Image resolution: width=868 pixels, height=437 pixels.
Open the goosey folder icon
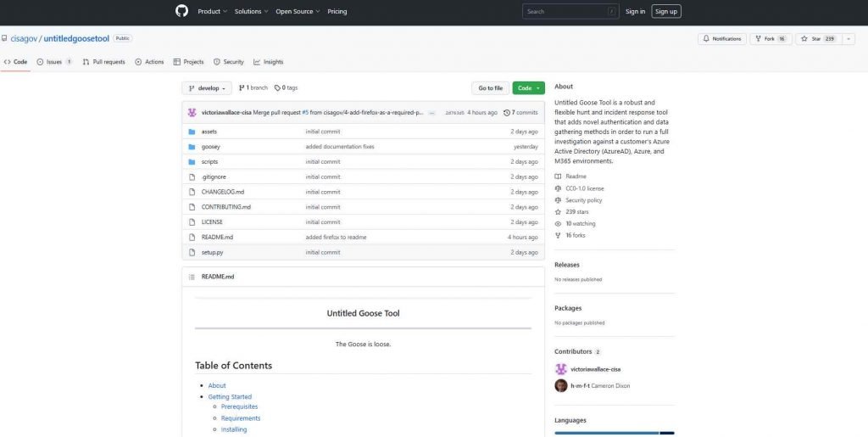[192, 147]
